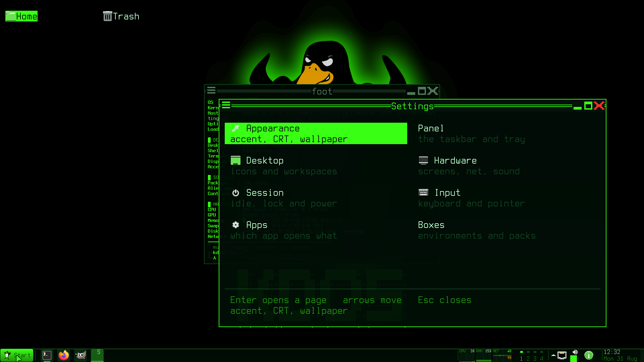644x362 pixels.
Task: Maximize the Settings window
Action: tap(588, 106)
